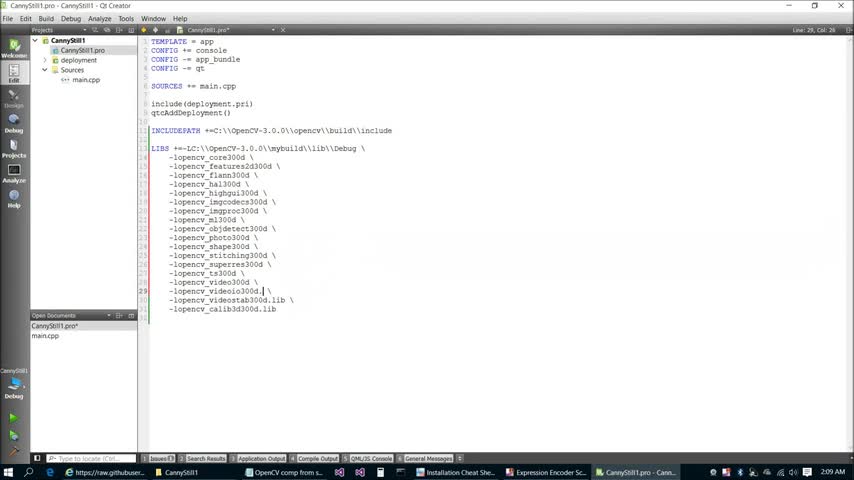This screenshot has width=854, height=480.
Task: Start debugging with the run-bug arrow
Action: (x=14, y=435)
